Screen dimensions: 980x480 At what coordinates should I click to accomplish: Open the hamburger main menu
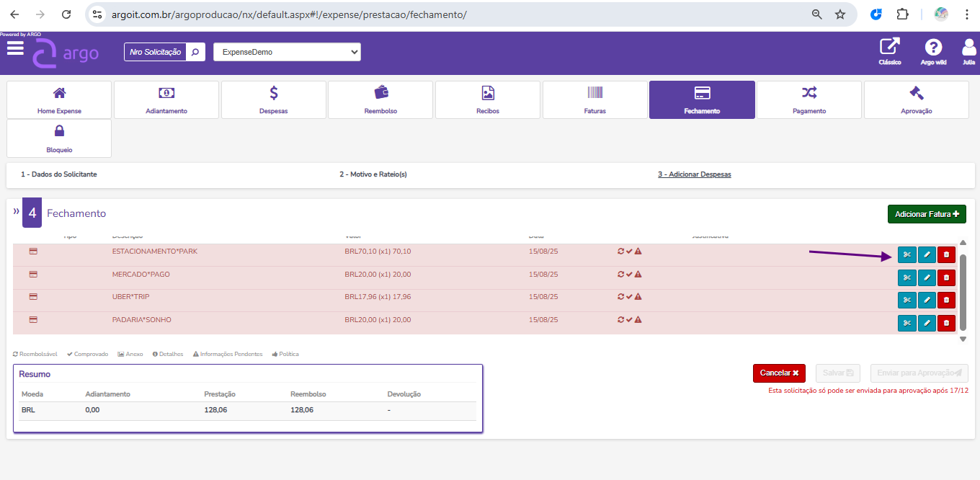coord(15,48)
